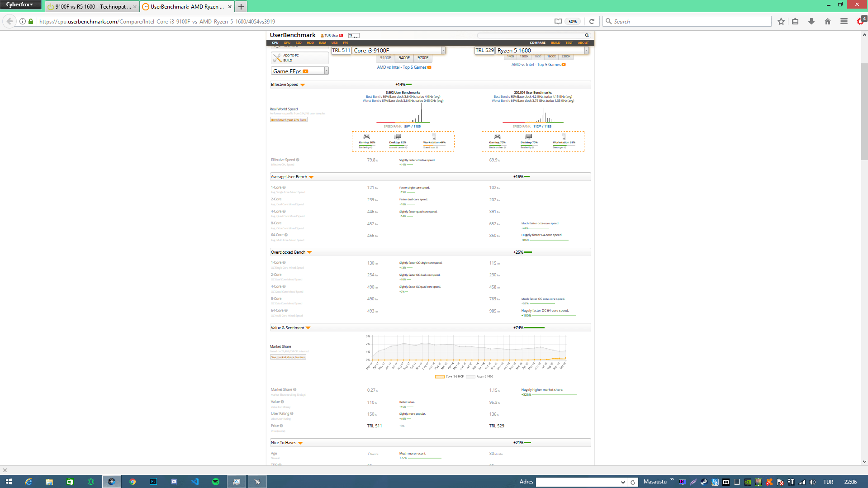Click the Gaming 80% controller icon

367,137
